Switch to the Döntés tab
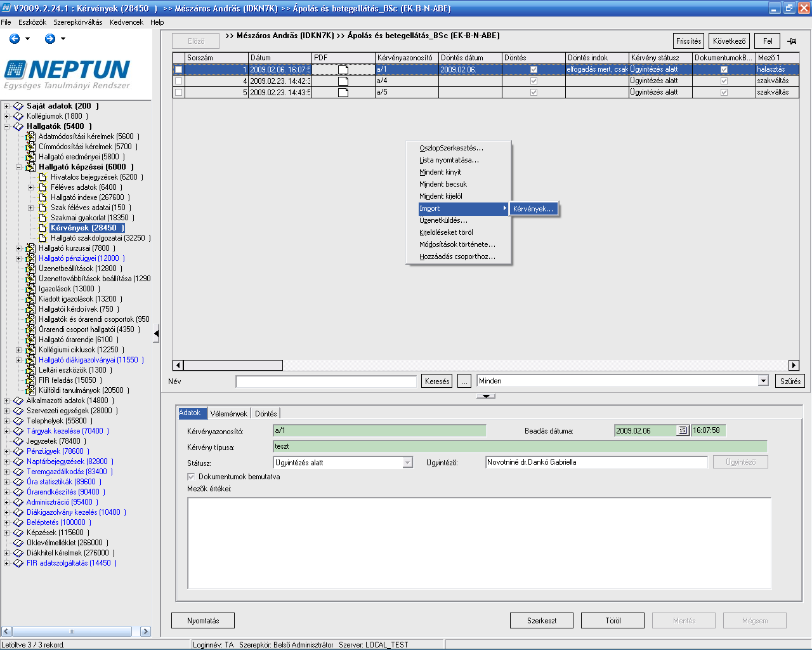 [266, 413]
